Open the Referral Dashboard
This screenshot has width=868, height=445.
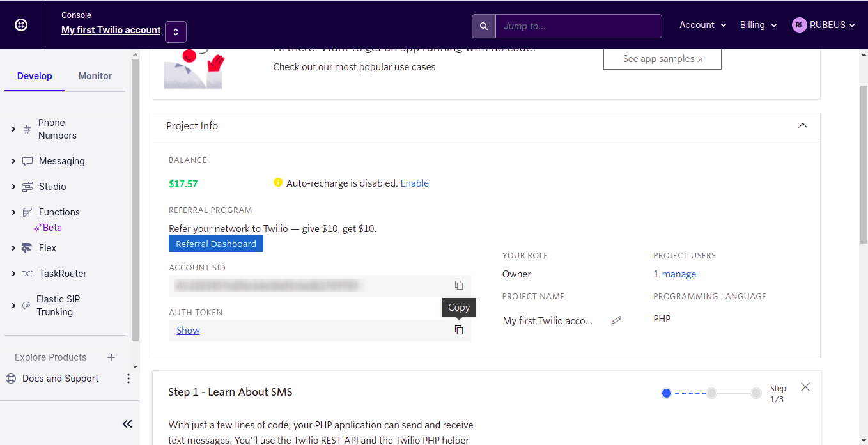click(x=216, y=244)
